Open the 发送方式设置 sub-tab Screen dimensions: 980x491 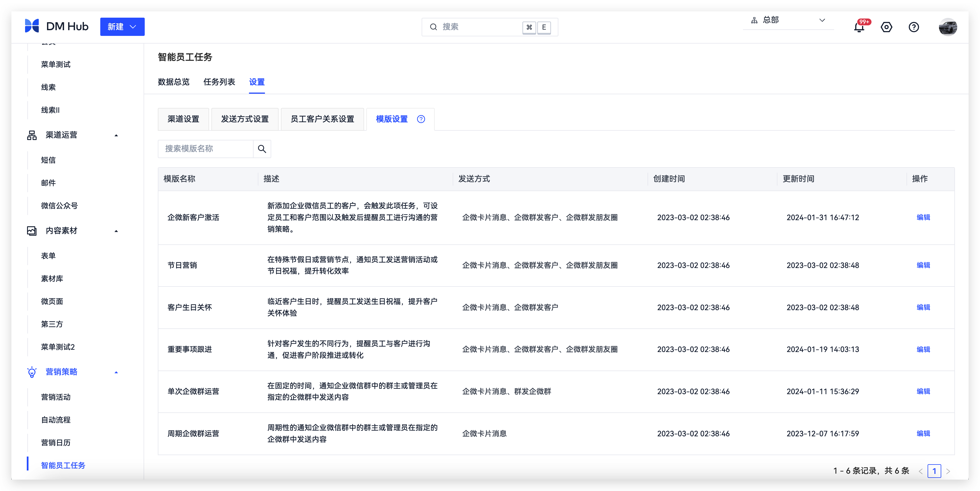click(245, 119)
